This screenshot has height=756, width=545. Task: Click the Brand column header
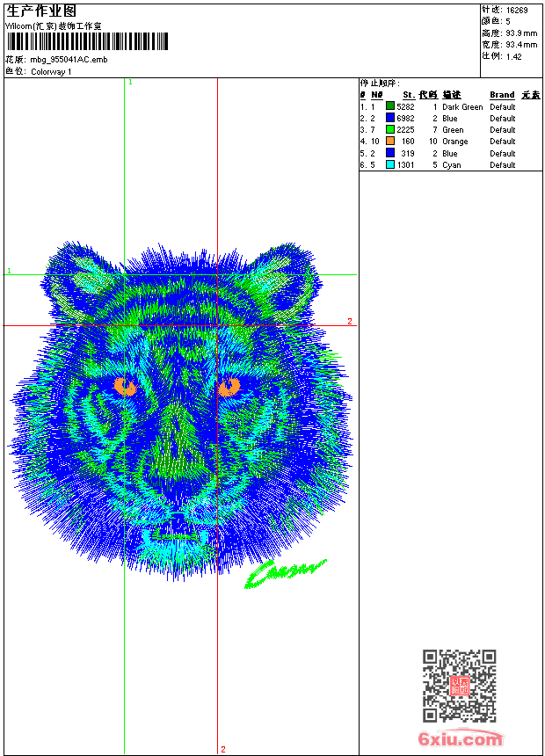(502, 95)
